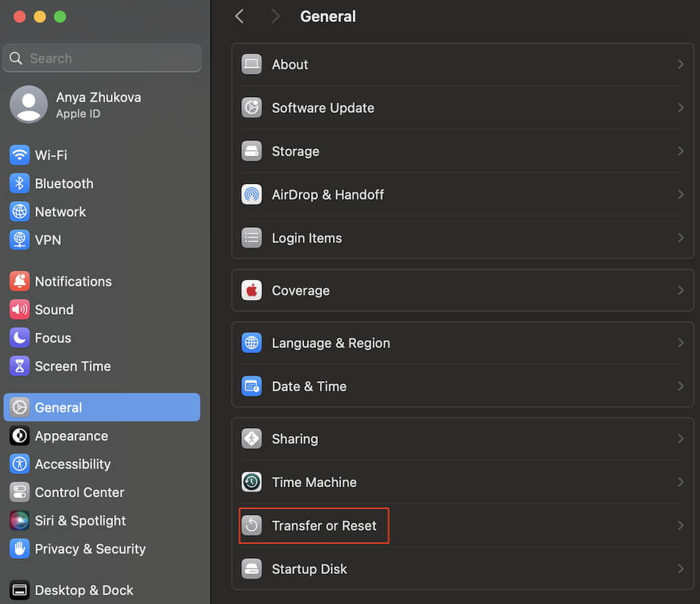Click the Time Machine clock icon
Viewport: 700px width, 604px height.
coord(252,482)
